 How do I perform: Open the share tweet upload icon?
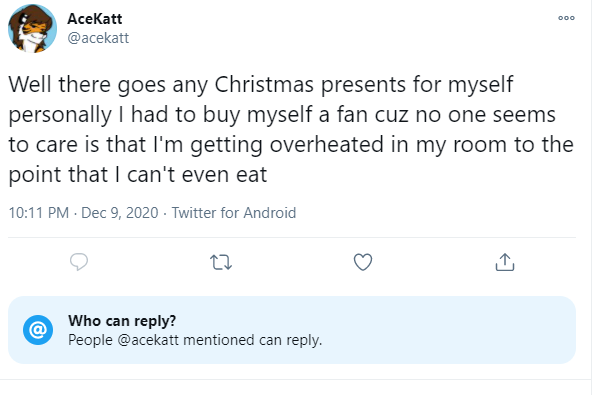tap(505, 262)
